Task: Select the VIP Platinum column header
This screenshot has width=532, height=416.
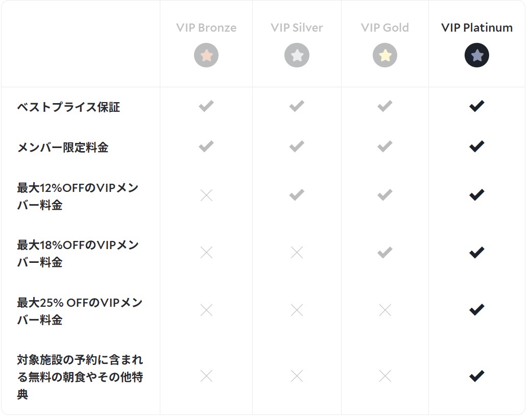Action: 477,28
